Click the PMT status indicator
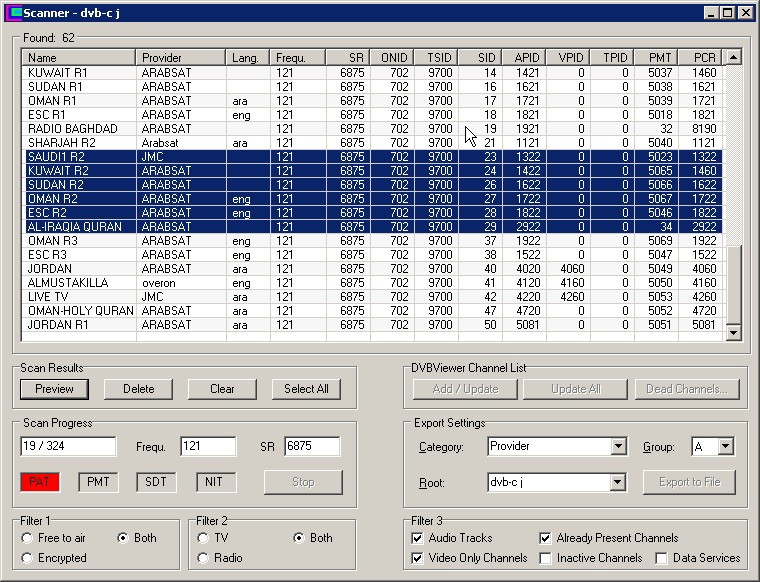Image resolution: width=760 pixels, height=582 pixels. [x=98, y=482]
